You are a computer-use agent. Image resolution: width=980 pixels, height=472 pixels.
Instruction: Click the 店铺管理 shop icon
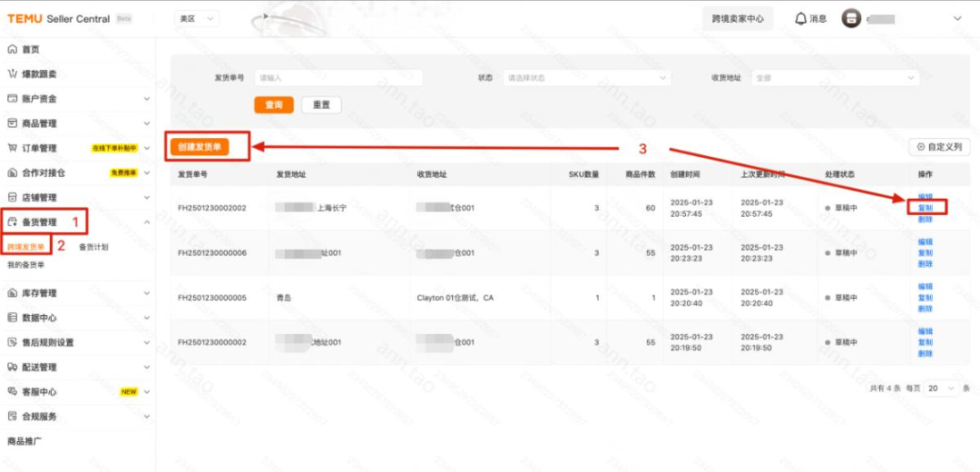pyautogui.click(x=13, y=197)
